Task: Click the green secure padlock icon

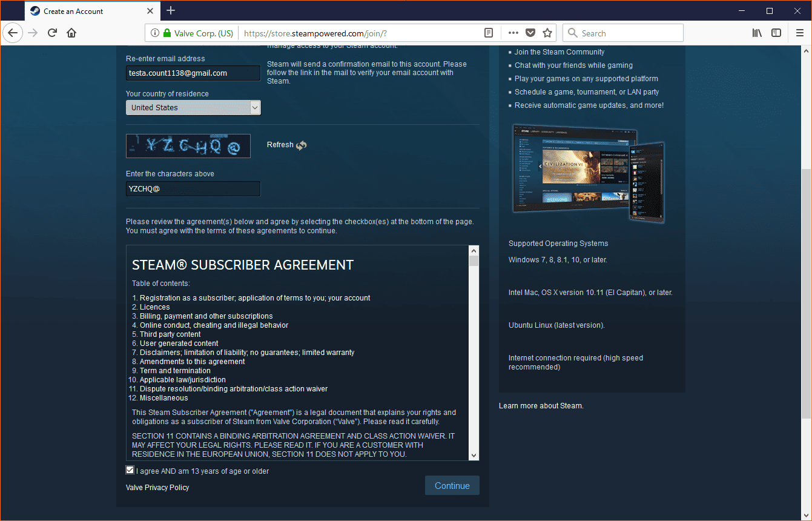Action: coord(167,33)
